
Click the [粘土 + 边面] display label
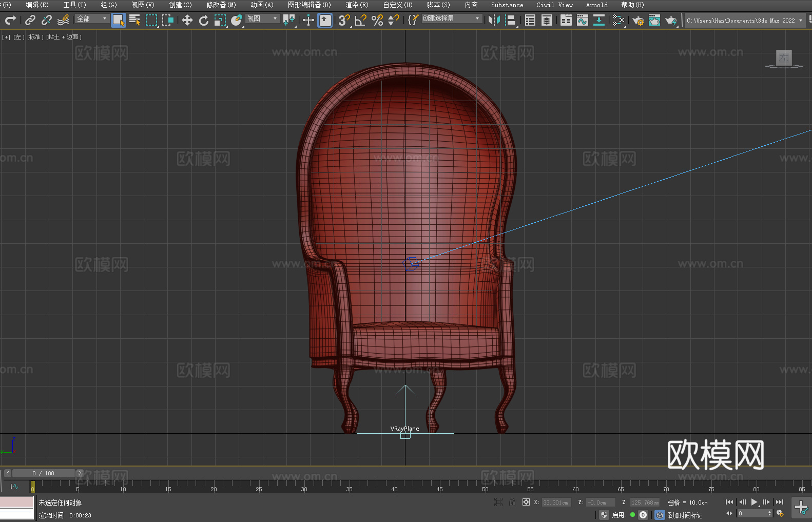pyautogui.click(x=64, y=37)
